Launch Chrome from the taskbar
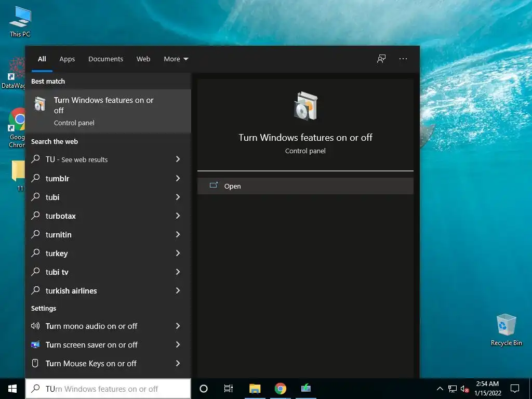Viewport: 532px width, 399px height. click(x=280, y=389)
